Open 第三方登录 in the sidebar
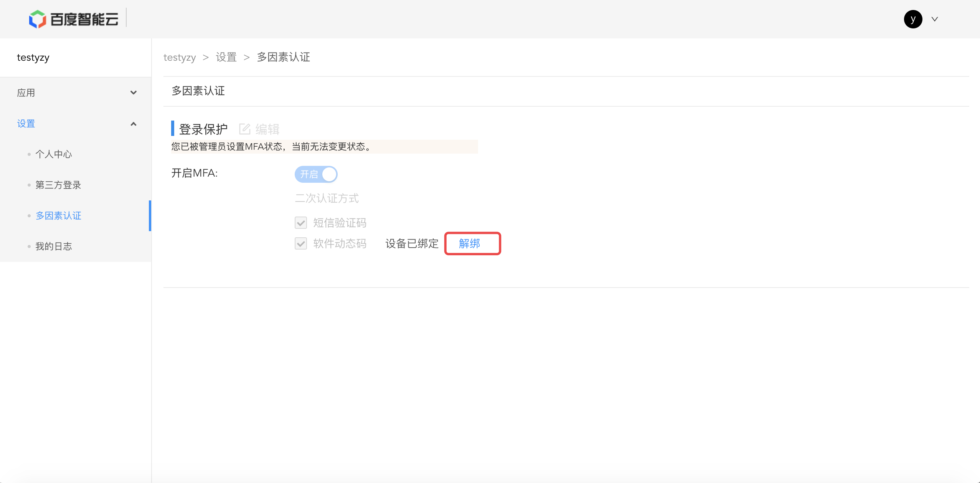 coord(58,185)
